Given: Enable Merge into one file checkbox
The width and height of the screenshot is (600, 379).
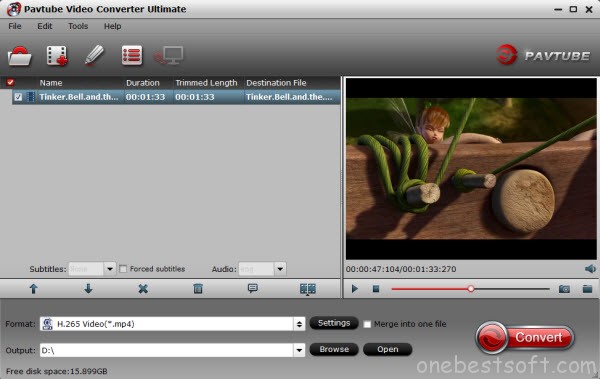Looking at the screenshot, I should click(x=367, y=324).
